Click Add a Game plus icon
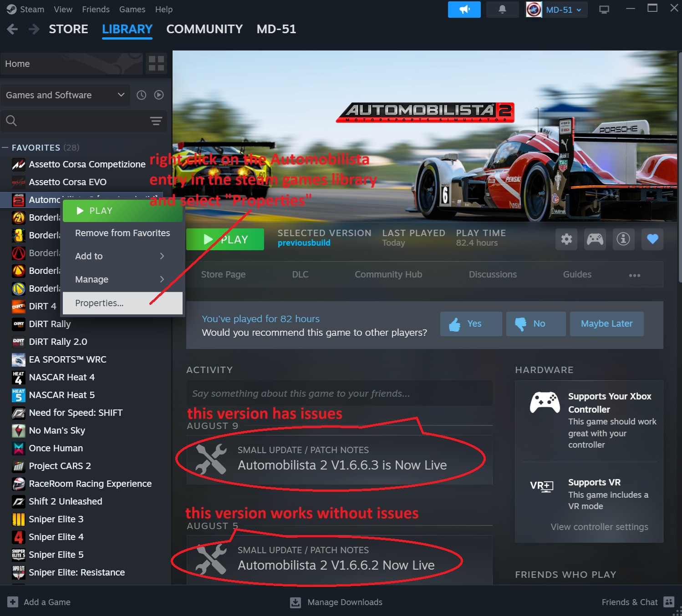 click(x=13, y=602)
